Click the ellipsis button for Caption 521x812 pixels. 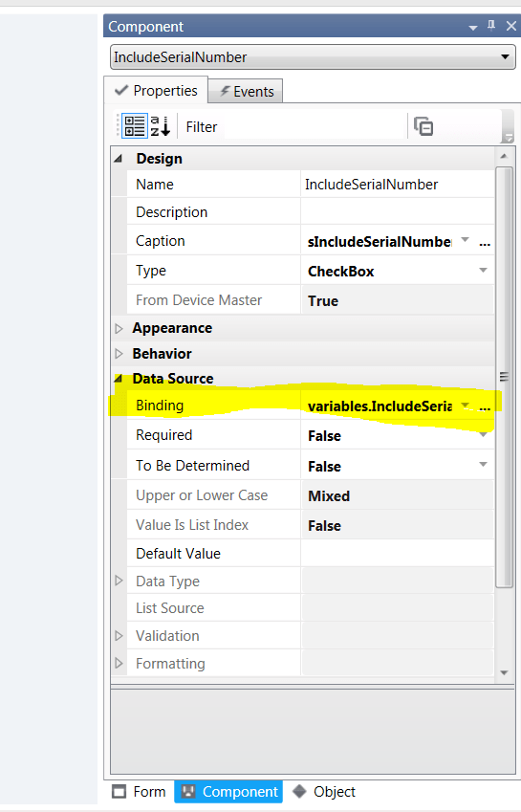(x=485, y=242)
